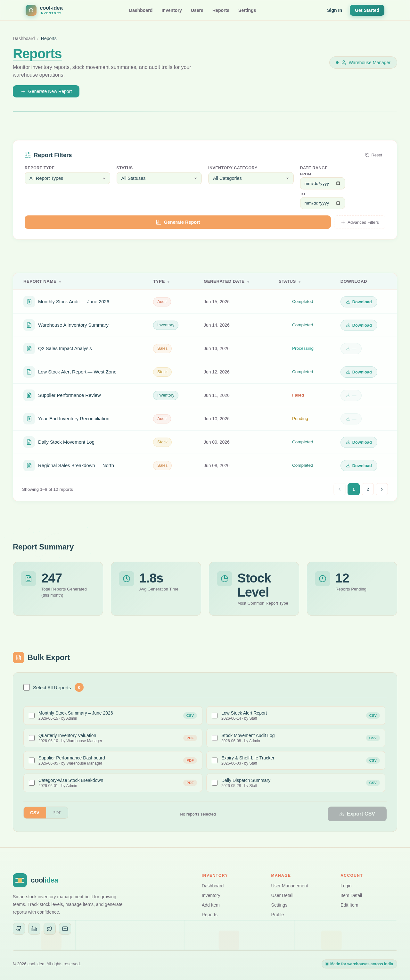Sort table by Status column

click(x=290, y=281)
